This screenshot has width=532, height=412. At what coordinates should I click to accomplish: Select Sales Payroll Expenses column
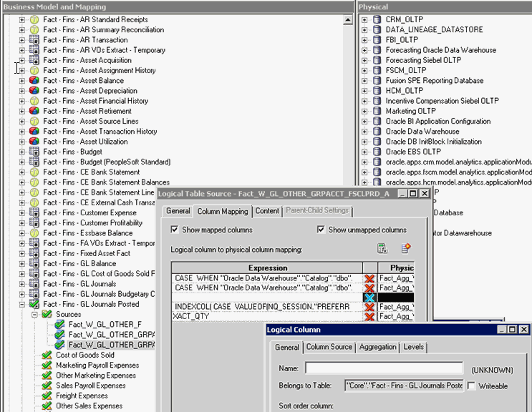click(91, 386)
